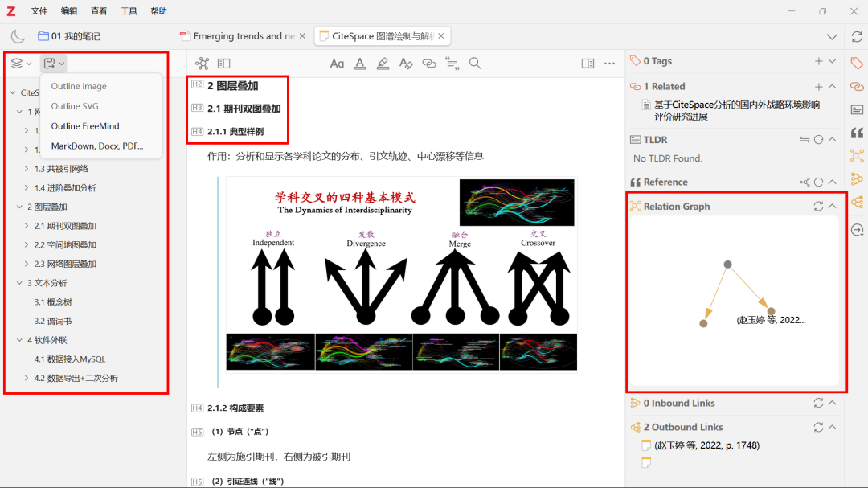This screenshot has width=868, height=488.
Task: Toggle the outline pane in editor toolbar
Action: [x=224, y=64]
